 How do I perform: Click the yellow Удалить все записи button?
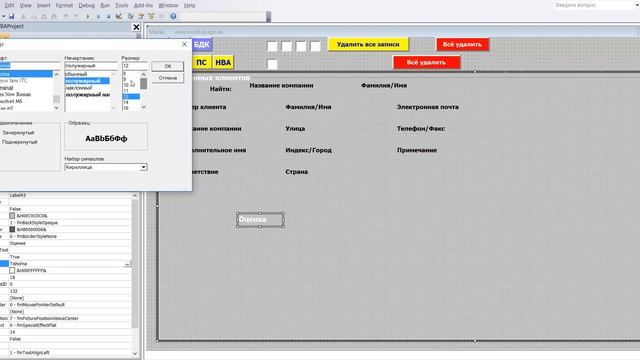coord(368,44)
